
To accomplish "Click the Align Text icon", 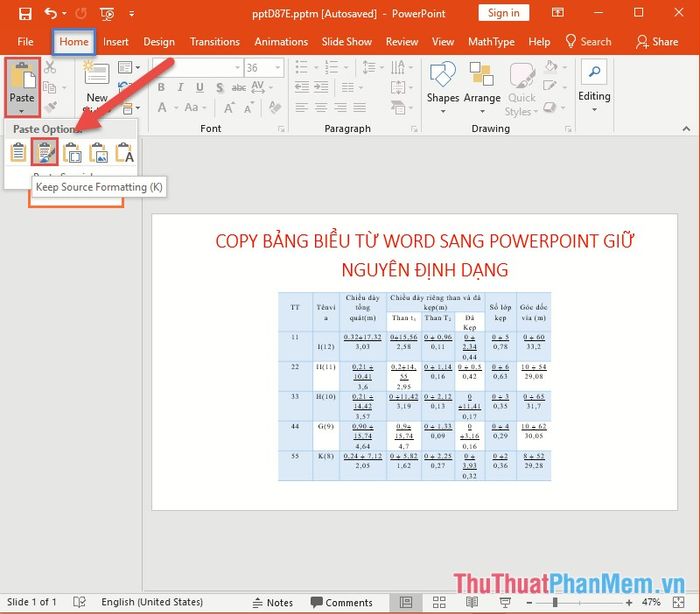I will [x=398, y=87].
